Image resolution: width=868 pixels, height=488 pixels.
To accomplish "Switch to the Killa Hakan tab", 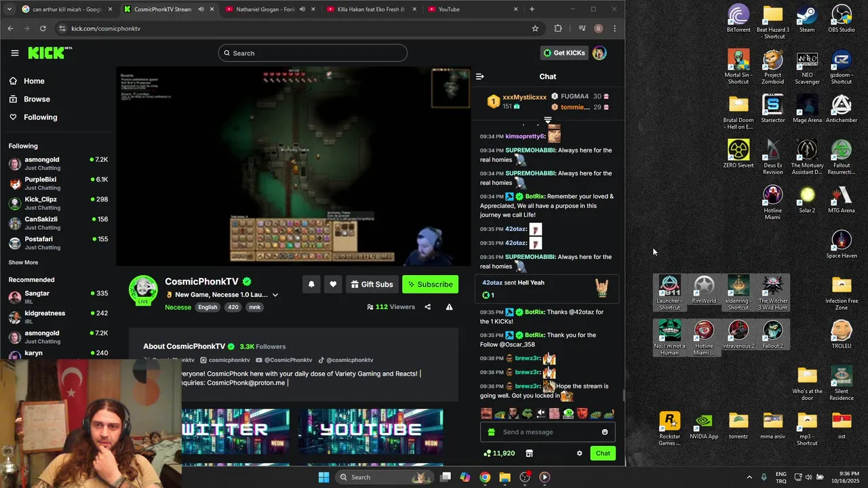I will 370,9.
